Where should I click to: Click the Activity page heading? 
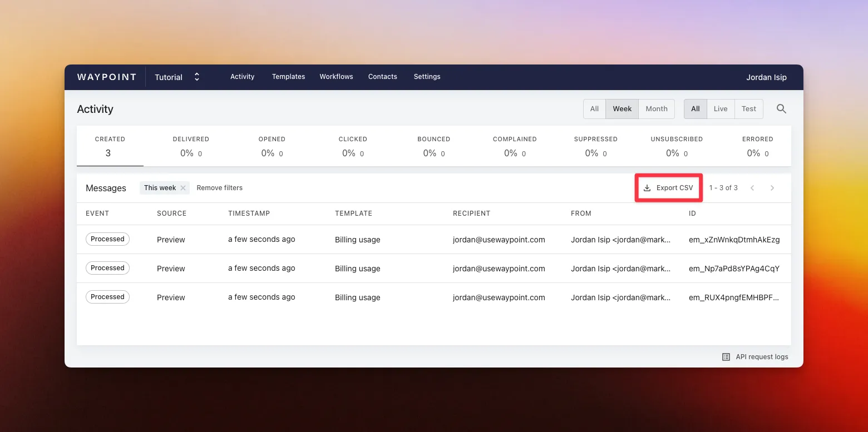(95, 109)
